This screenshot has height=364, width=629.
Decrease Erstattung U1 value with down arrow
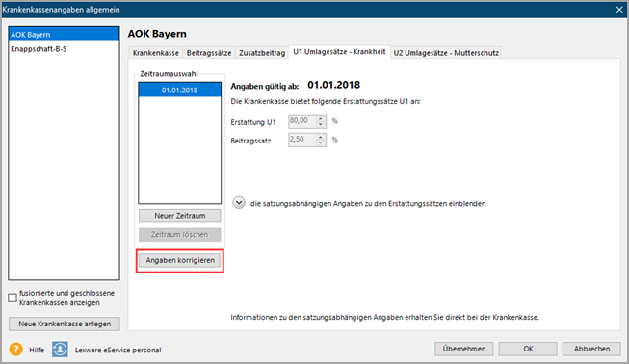[x=321, y=124]
